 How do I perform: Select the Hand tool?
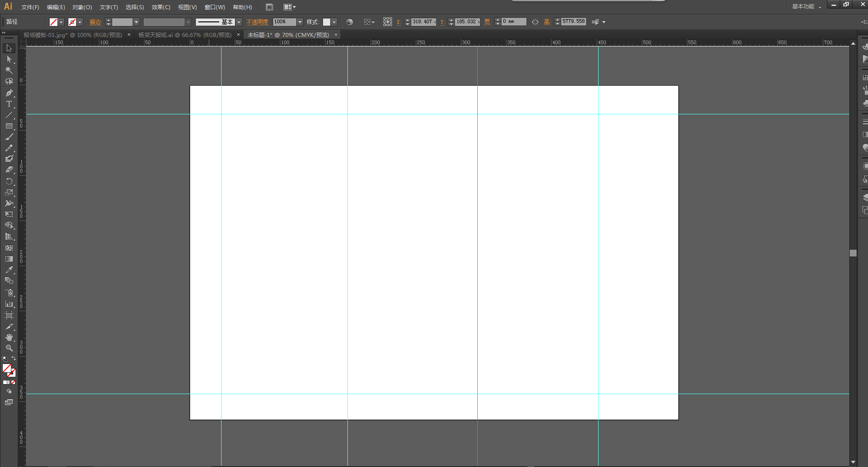pyautogui.click(x=9, y=337)
